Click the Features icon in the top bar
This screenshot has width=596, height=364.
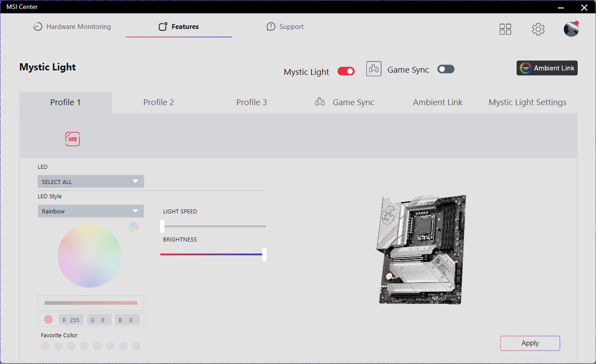point(162,26)
